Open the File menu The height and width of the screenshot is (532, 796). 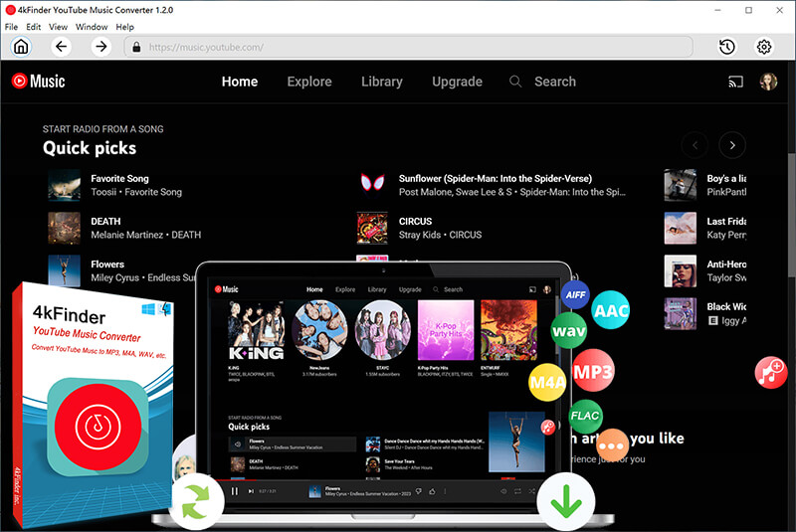coord(12,27)
